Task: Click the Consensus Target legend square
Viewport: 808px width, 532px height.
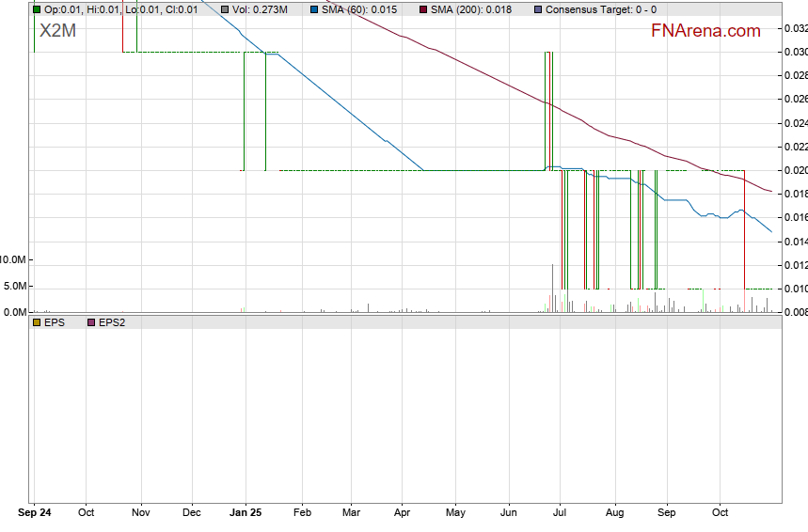Action: [537, 9]
